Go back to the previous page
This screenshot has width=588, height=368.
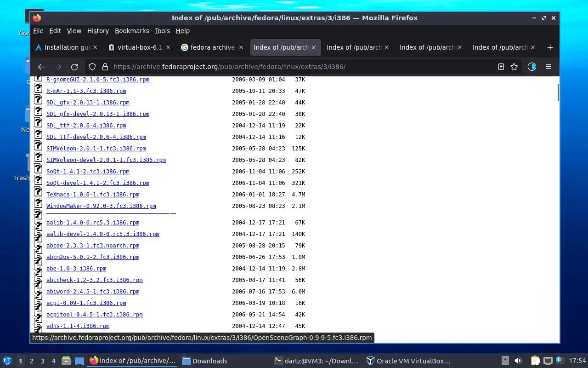coord(41,67)
